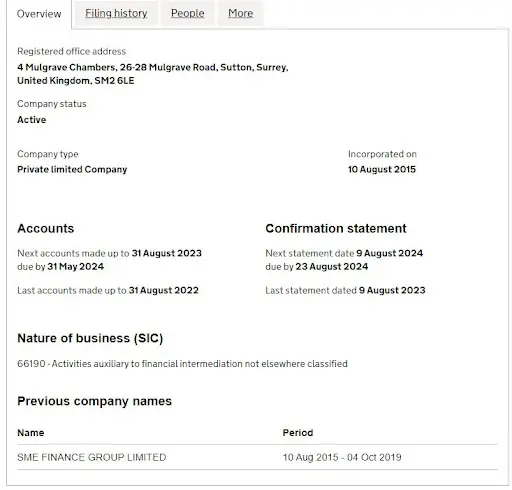Click 'Private limited Company' value
This screenshot has width=512, height=490.
(x=72, y=169)
